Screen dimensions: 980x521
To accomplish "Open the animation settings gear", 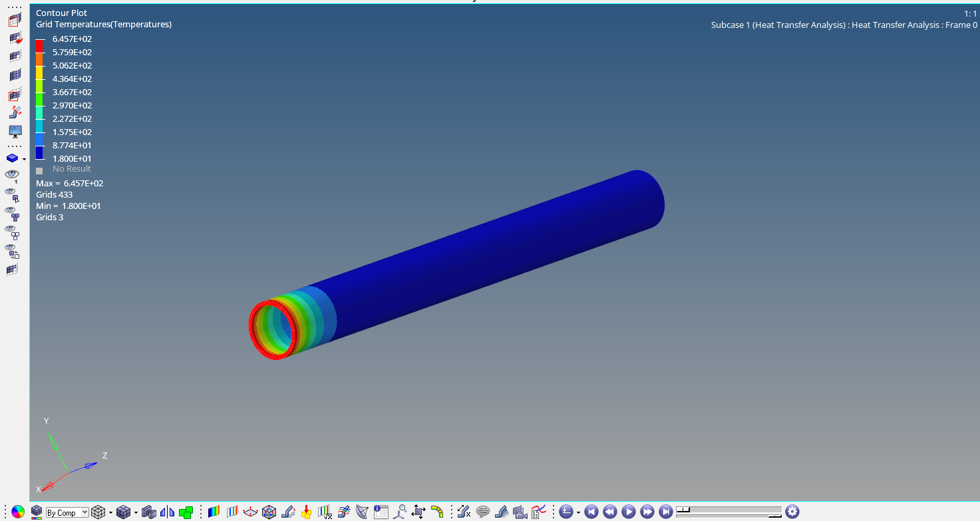I will 792,512.
